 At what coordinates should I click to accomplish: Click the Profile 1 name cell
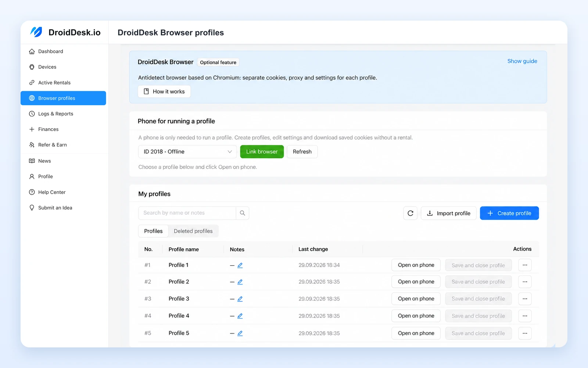(179, 265)
